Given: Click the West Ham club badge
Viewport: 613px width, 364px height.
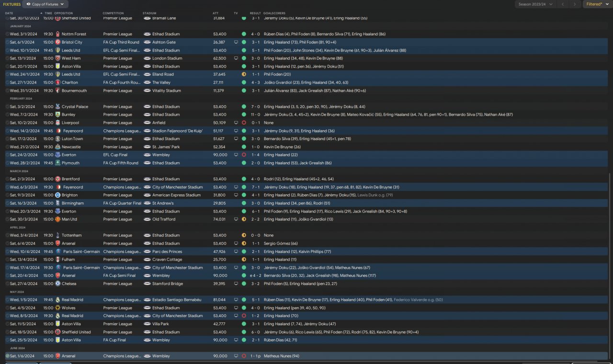Looking at the screenshot, I should pyautogui.click(x=58, y=58).
